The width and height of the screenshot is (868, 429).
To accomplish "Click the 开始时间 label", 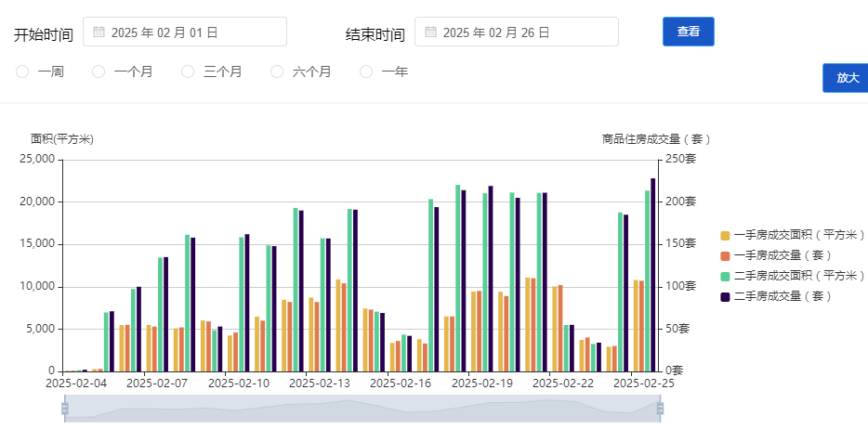I will (x=44, y=35).
